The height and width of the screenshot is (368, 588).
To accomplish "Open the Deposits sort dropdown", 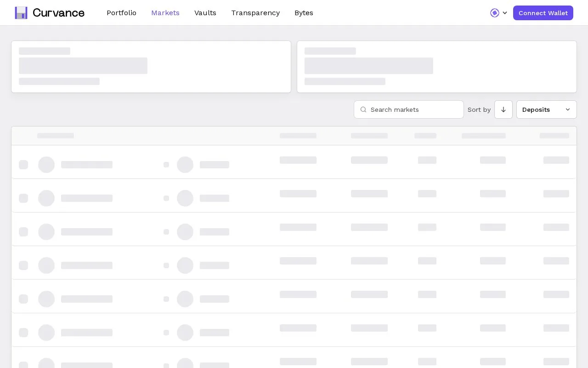I will tap(547, 109).
